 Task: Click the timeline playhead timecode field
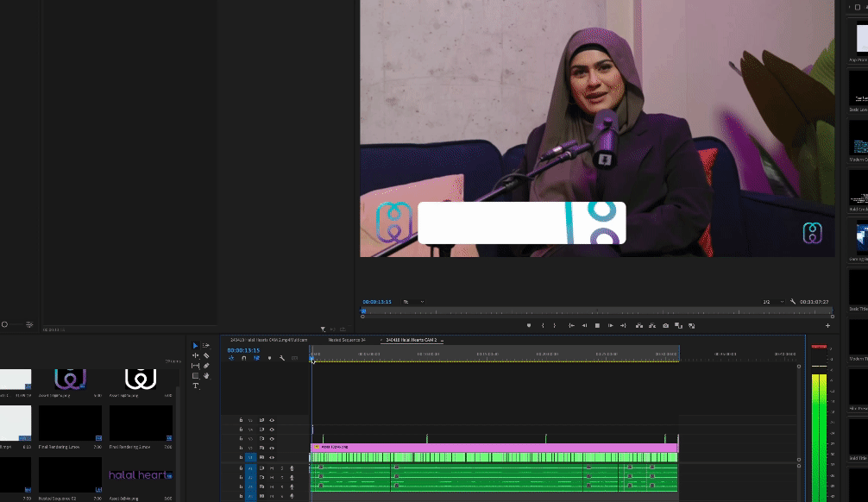243,350
